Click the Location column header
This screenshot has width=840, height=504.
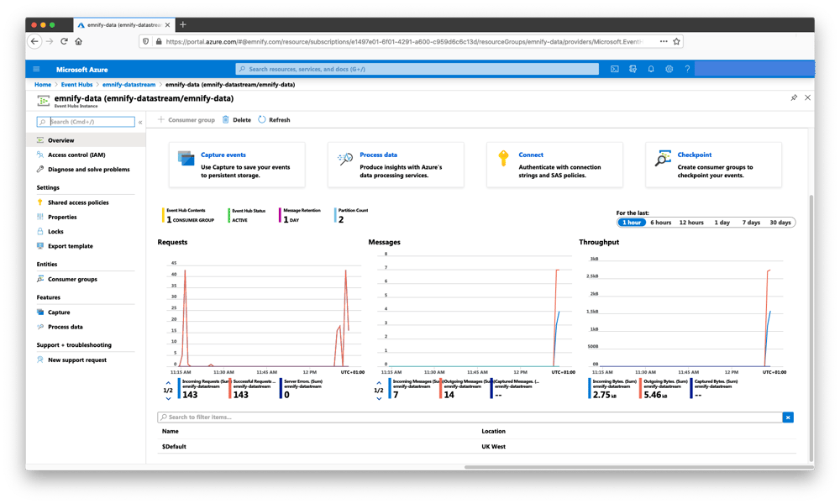pyautogui.click(x=493, y=431)
